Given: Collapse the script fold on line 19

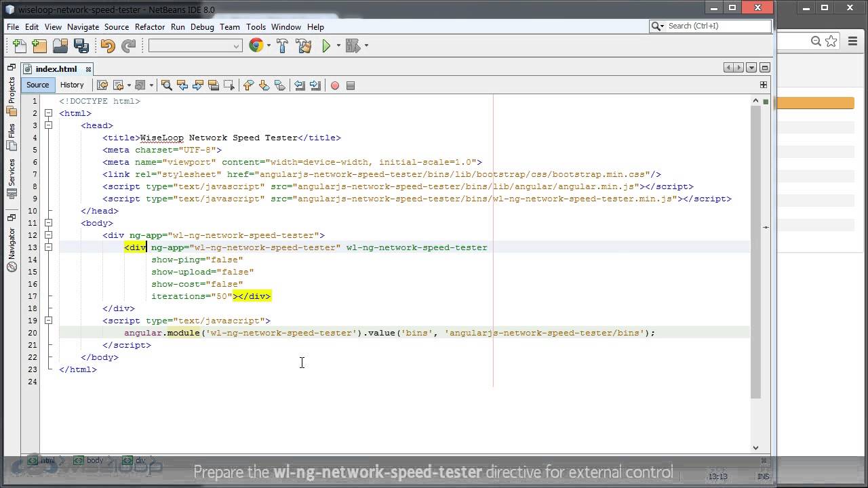Looking at the screenshot, I should coord(48,321).
